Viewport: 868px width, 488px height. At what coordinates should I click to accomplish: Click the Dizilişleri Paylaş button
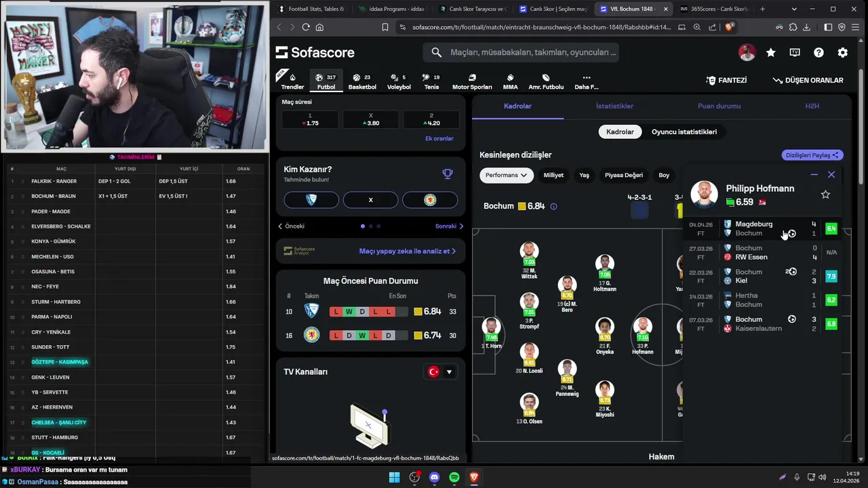click(812, 155)
